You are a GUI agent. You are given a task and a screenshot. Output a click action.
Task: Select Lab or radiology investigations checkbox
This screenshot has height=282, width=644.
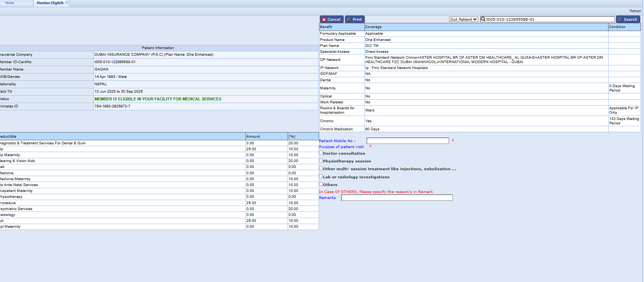coord(321,176)
